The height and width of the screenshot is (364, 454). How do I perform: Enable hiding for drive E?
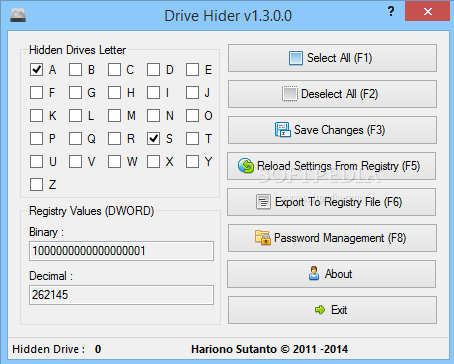point(192,70)
